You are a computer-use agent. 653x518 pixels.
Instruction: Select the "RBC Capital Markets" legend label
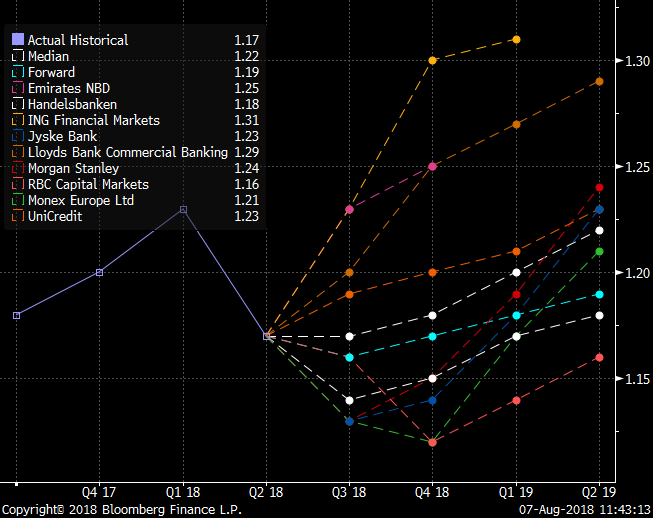(x=88, y=184)
